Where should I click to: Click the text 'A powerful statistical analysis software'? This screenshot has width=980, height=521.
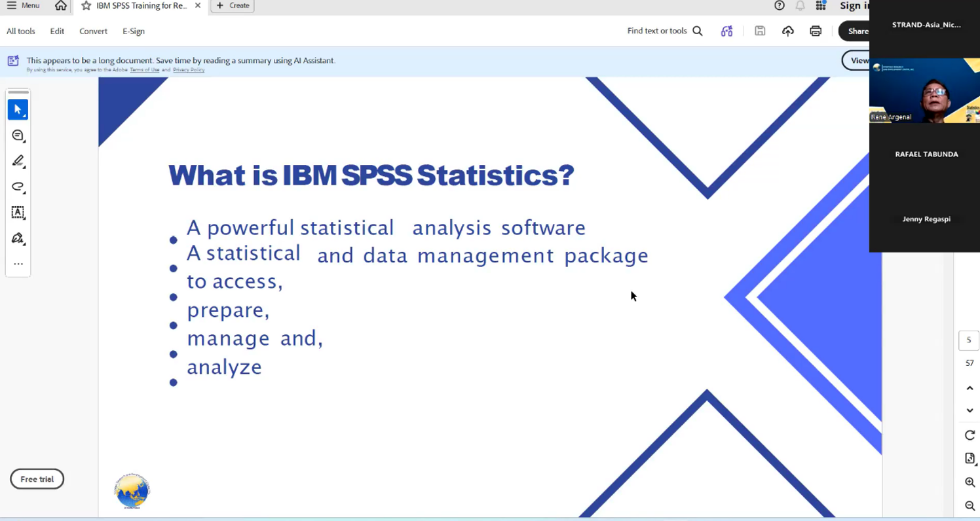386,228
